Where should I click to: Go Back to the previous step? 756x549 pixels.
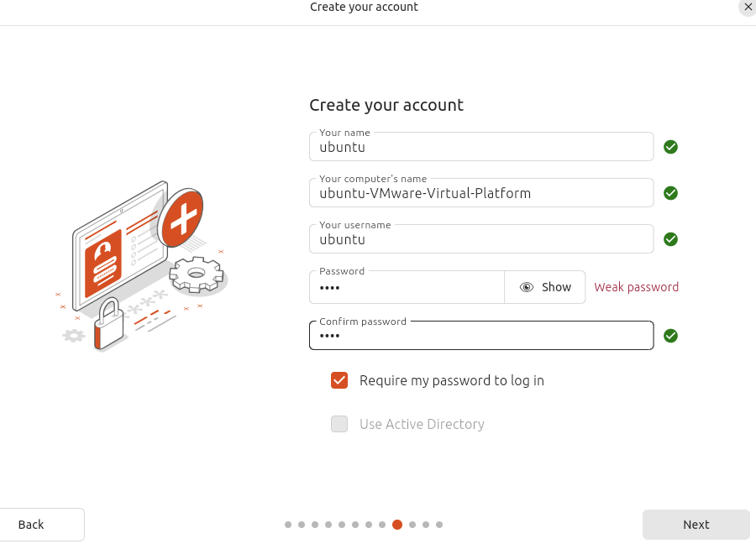[x=42, y=525]
